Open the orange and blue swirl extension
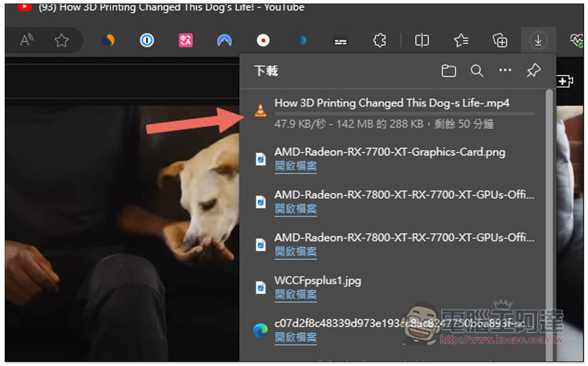 pos(108,40)
